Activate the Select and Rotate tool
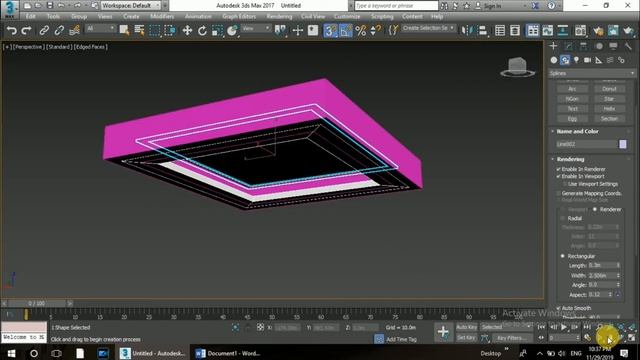The image size is (640, 360). [202, 31]
